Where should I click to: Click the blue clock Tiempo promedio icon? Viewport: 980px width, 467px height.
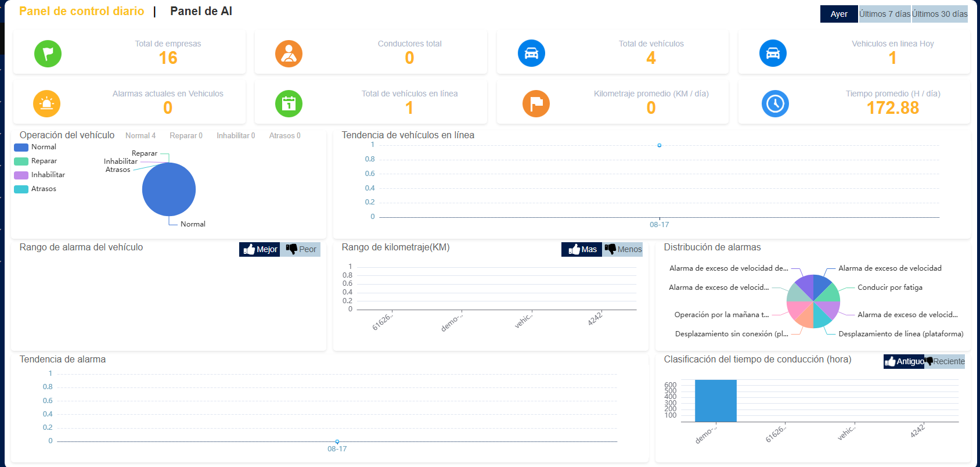pos(775,104)
